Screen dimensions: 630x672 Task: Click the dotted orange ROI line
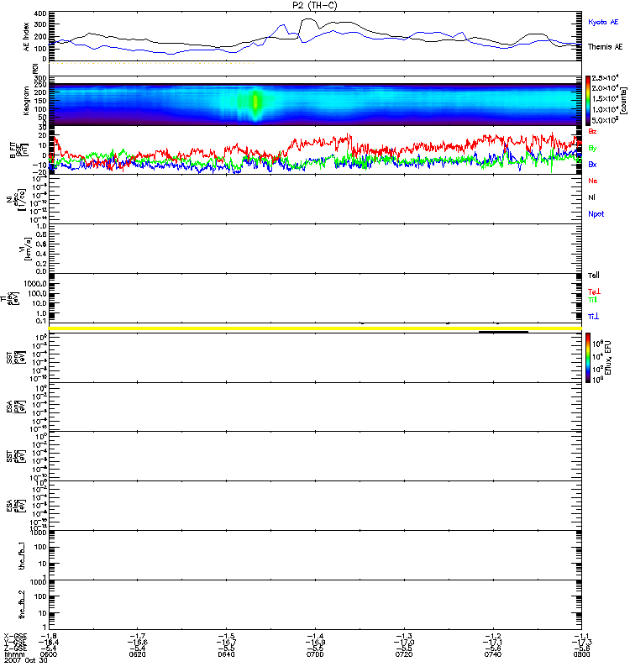(152, 64)
